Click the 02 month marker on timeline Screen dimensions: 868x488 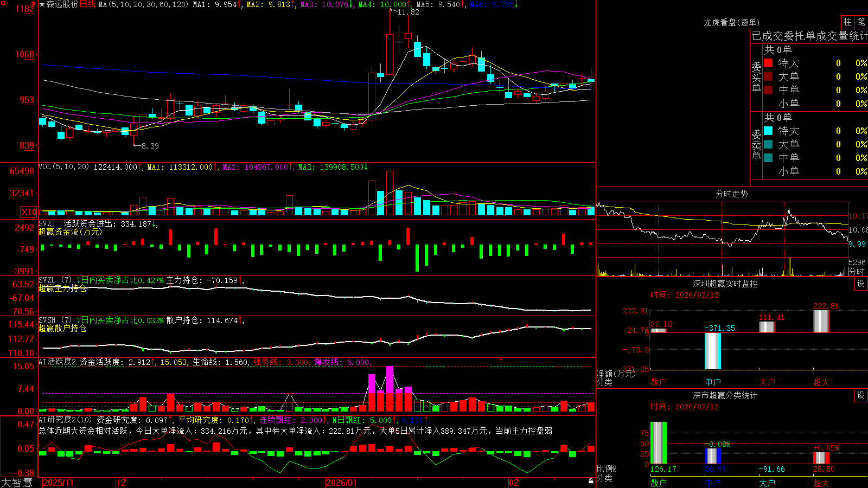coord(514,483)
